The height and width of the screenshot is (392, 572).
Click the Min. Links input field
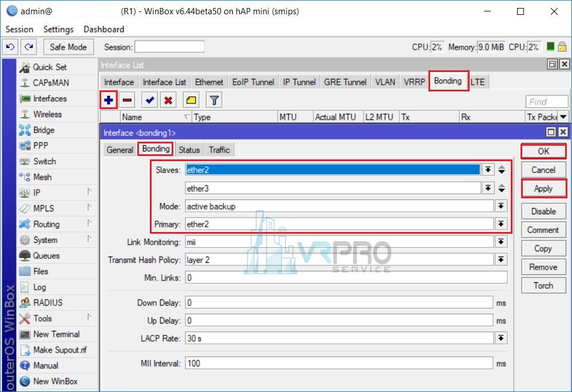click(x=346, y=278)
